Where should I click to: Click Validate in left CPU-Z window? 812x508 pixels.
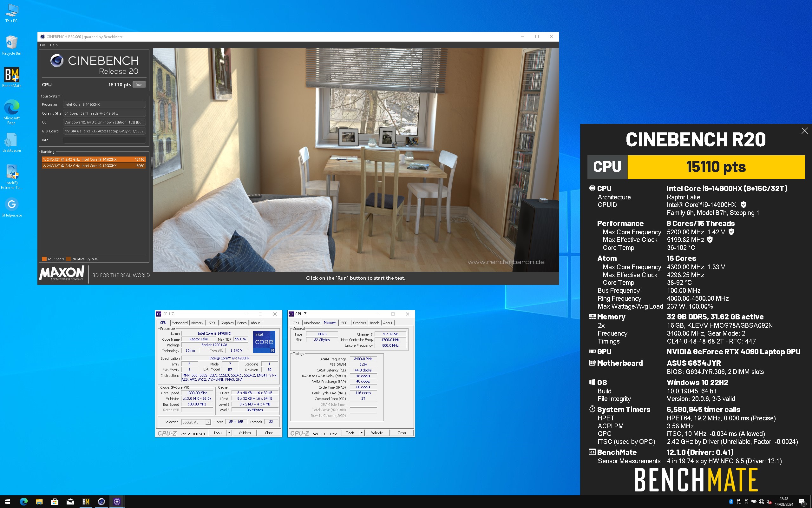click(x=245, y=433)
